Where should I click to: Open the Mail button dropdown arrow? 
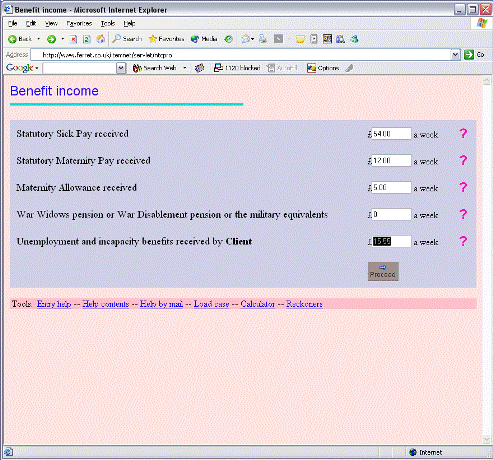coord(253,39)
